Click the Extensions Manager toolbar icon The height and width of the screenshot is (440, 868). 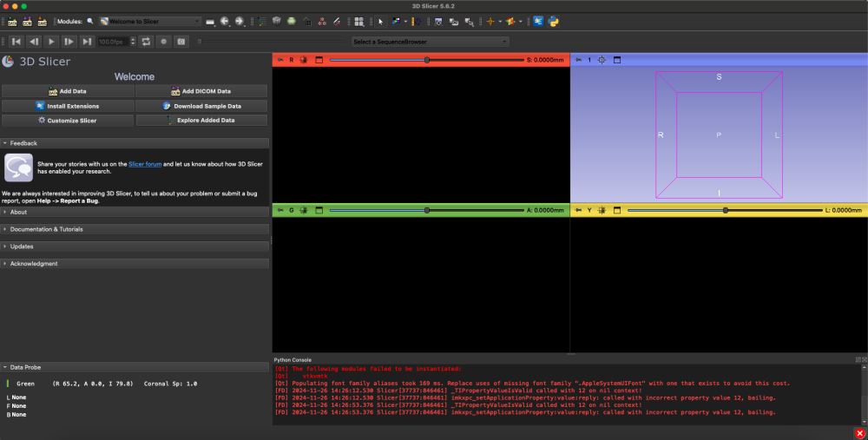(x=538, y=21)
